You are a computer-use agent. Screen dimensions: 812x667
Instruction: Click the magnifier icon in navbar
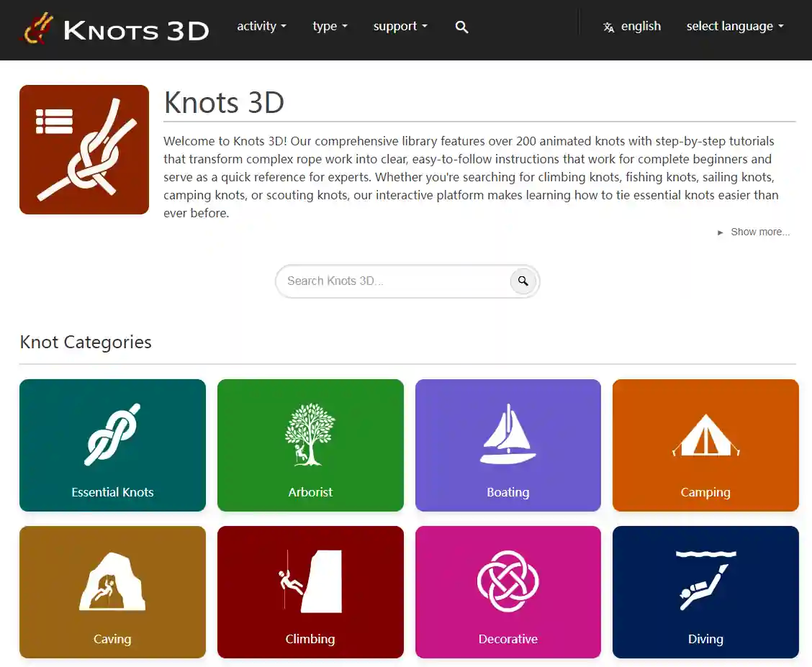pos(462,27)
